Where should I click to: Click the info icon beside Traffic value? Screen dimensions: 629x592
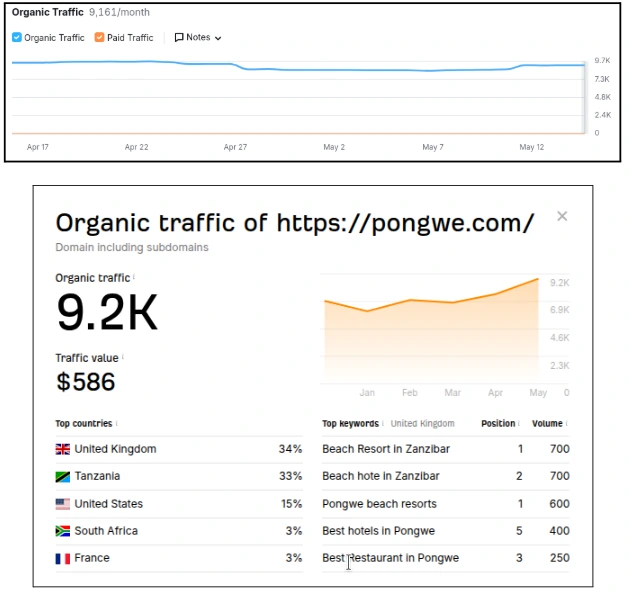pyautogui.click(x=122, y=357)
